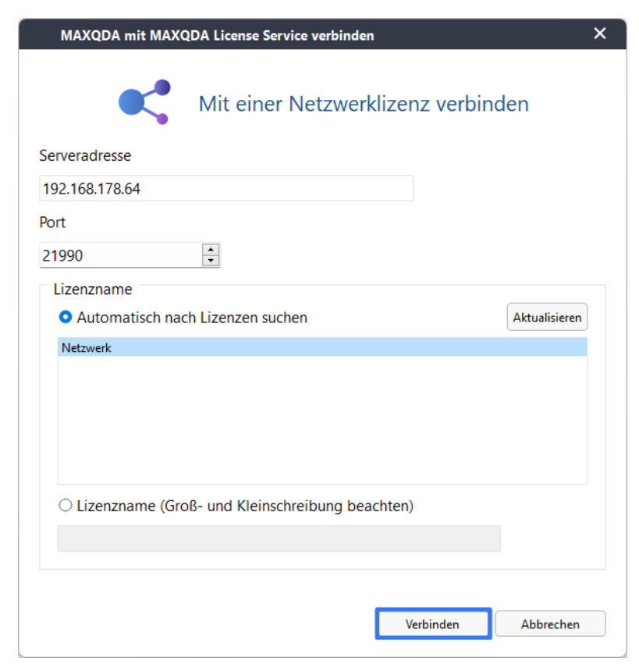Enable the manual Lizenzname radio option

(65, 505)
